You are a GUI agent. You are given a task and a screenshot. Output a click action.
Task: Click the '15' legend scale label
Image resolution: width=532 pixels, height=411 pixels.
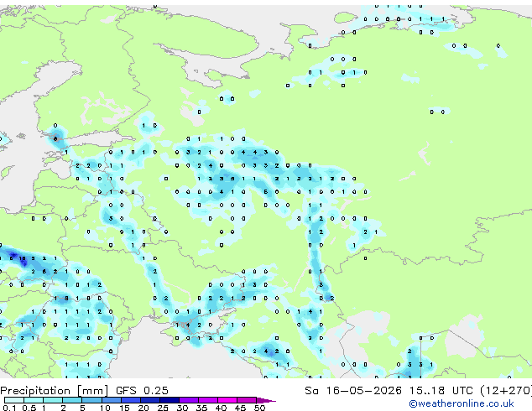[x=124, y=408]
